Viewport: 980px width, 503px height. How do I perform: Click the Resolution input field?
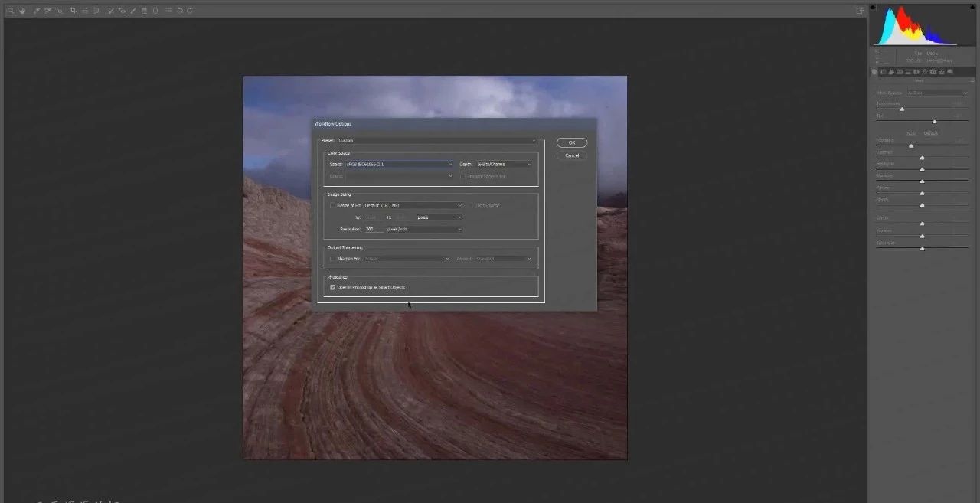click(374, 229)
